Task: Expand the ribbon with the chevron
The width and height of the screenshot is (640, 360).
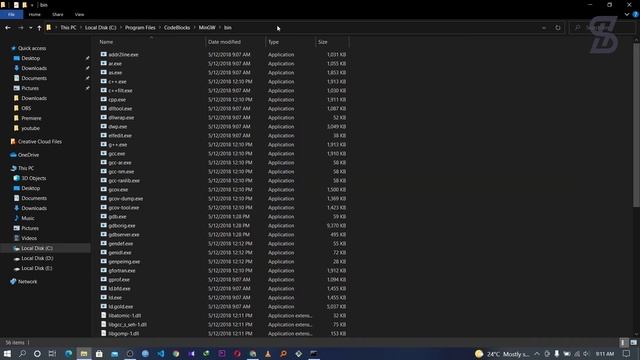Action: [627, 14]
